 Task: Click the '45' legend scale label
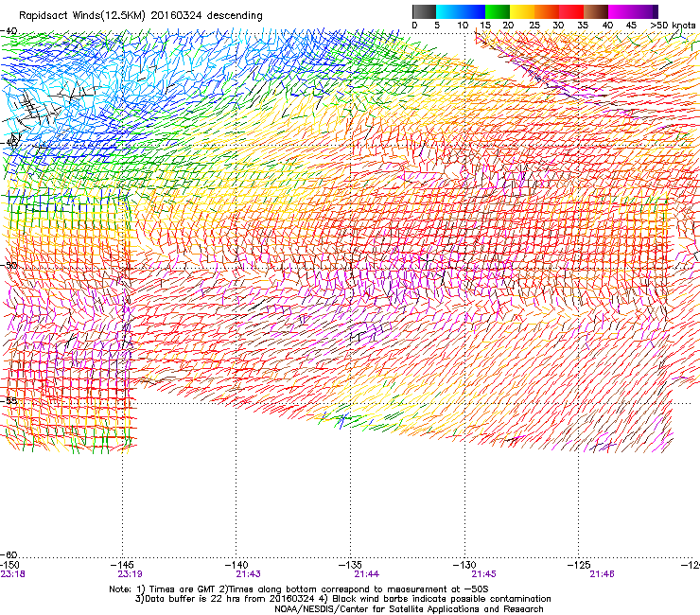point(631,26)
